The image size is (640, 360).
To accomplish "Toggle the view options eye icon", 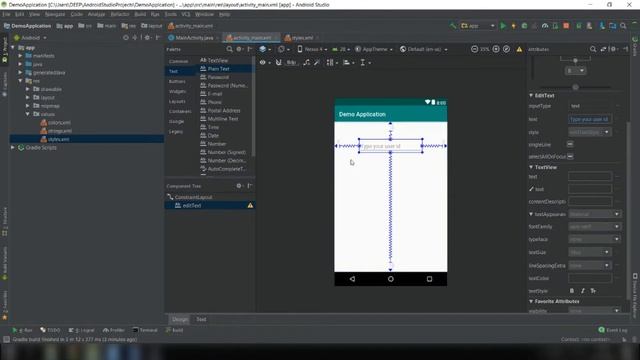I will coord(264,62).
